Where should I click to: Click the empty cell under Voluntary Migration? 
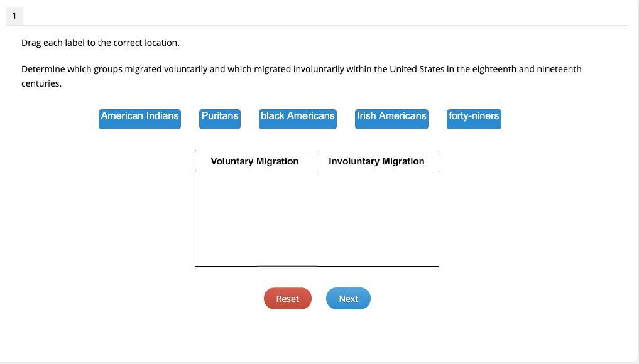click(x=256, y=218)
